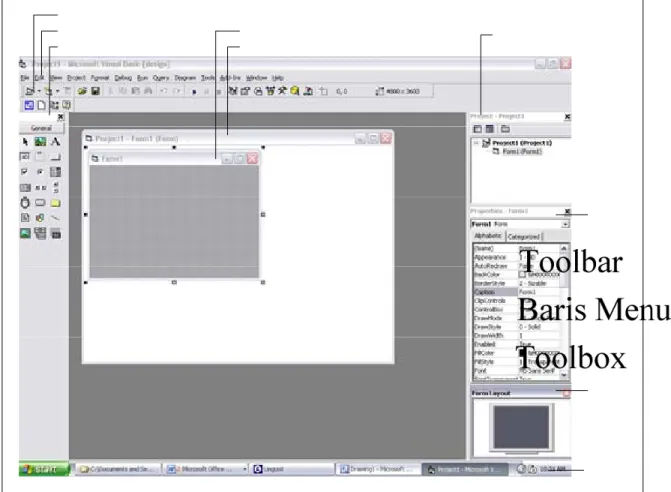The width and height of the screenshot is (671, 492).
Task: Click View Code icon in Project panel
Action: (x=478, y=129)
